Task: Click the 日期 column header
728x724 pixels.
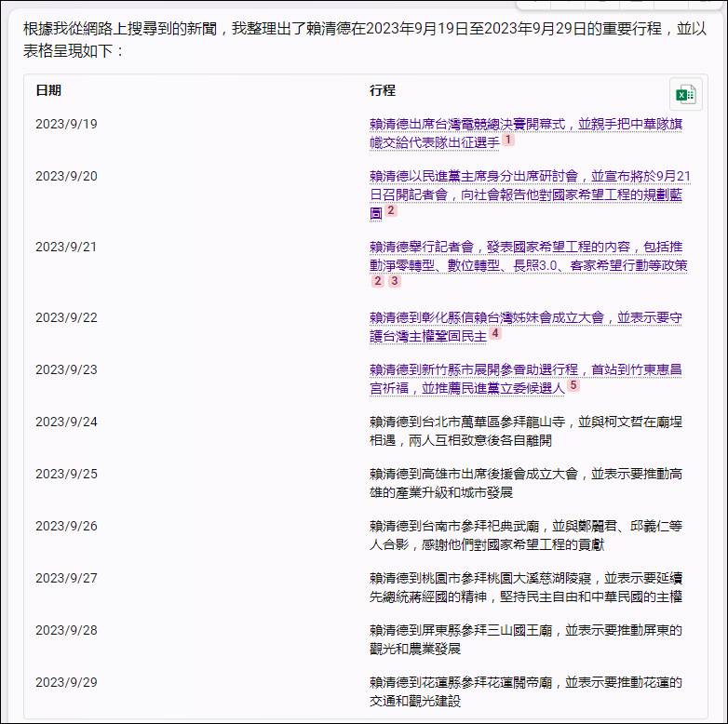Action: tap(48, 90)
